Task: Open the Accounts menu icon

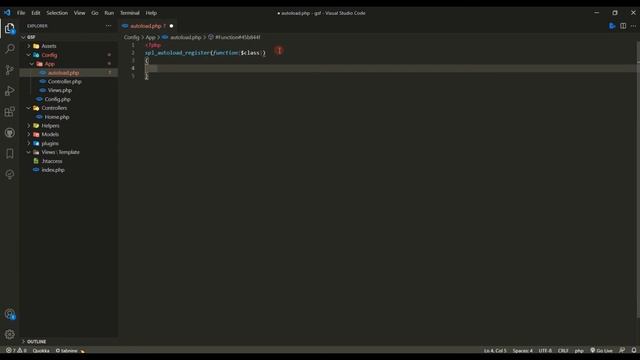Action: click(10, 314)
